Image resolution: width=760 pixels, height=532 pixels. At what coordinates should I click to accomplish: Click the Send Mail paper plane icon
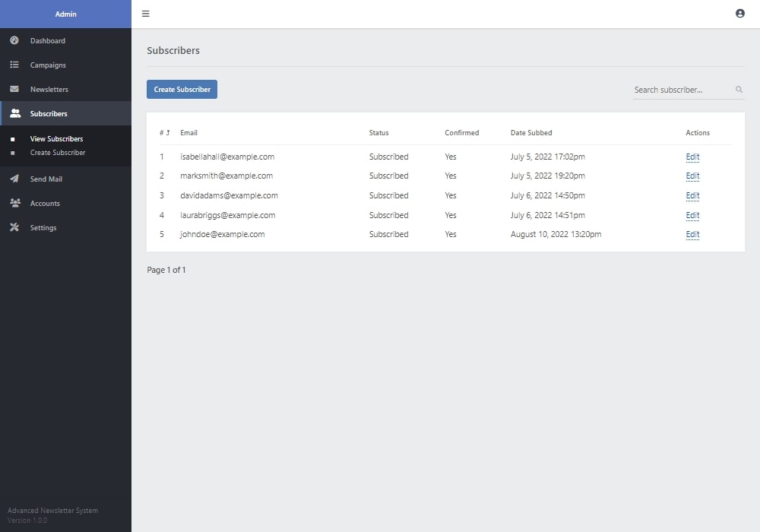point(14,179)
